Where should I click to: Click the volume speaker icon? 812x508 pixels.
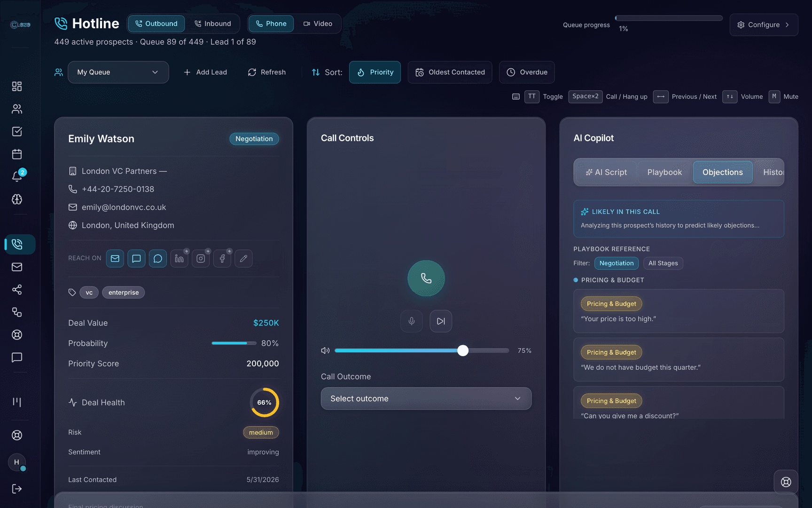(x=325, y=350)
